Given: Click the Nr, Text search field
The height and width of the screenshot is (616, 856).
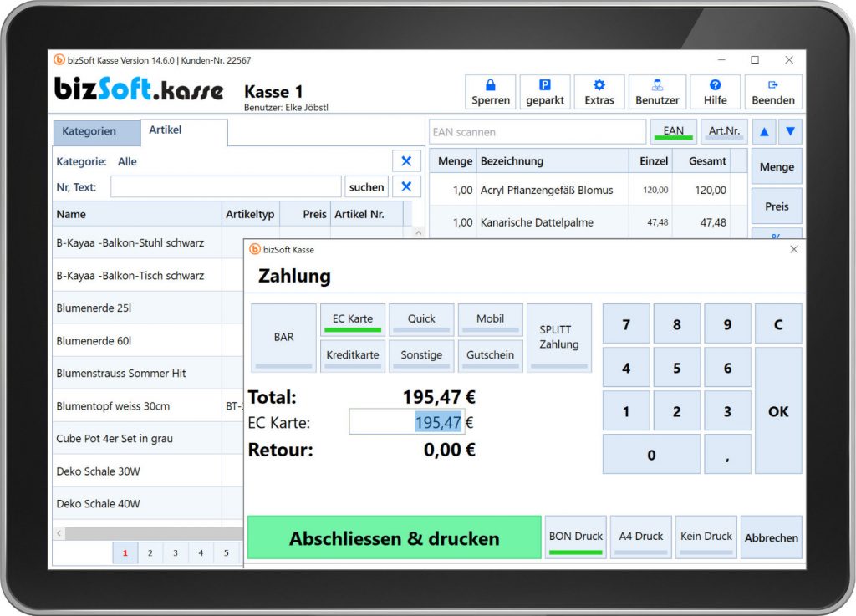Looking at the screenshot, I should 226,186.
